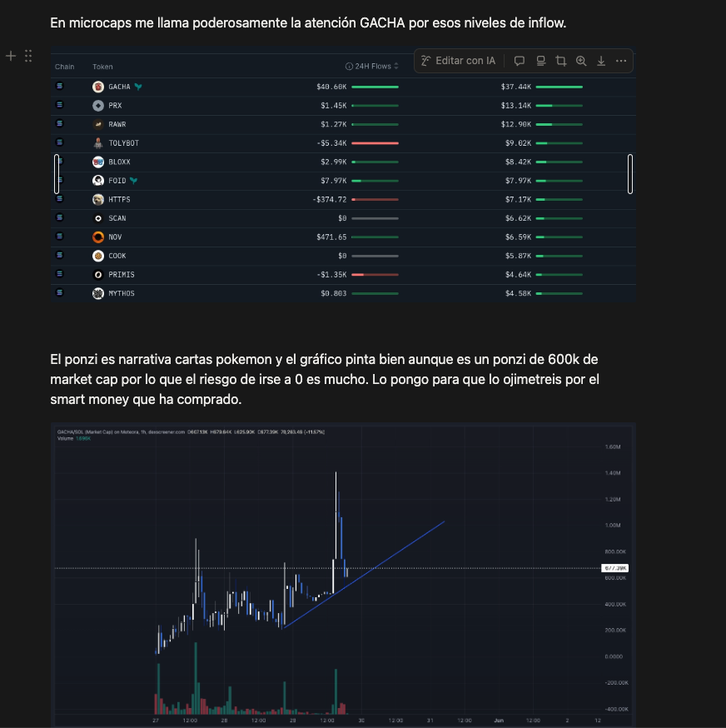This screenshot has height=728, width=726.
Task: Select the crop image icon
Action: pos(561,61)
